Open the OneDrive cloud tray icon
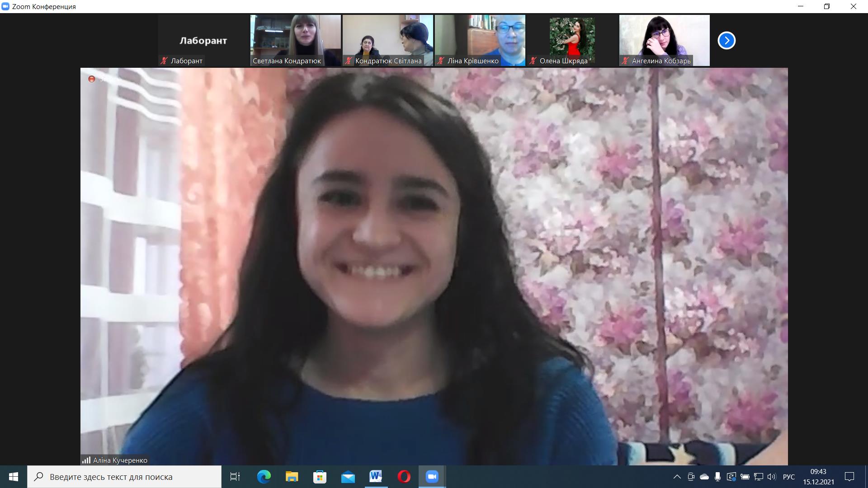 704,477
